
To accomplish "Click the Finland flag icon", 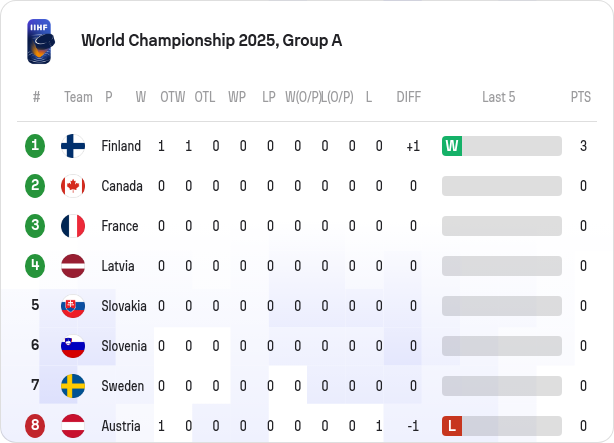I will point(73,146).
